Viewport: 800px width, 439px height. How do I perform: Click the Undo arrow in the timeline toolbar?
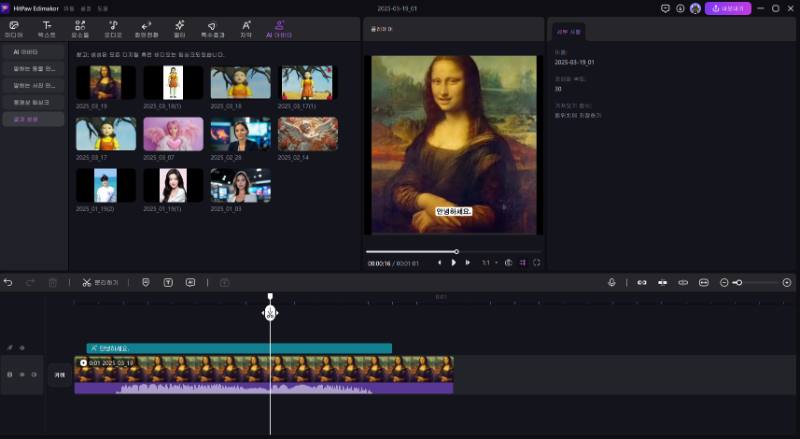tap(8, 282)
